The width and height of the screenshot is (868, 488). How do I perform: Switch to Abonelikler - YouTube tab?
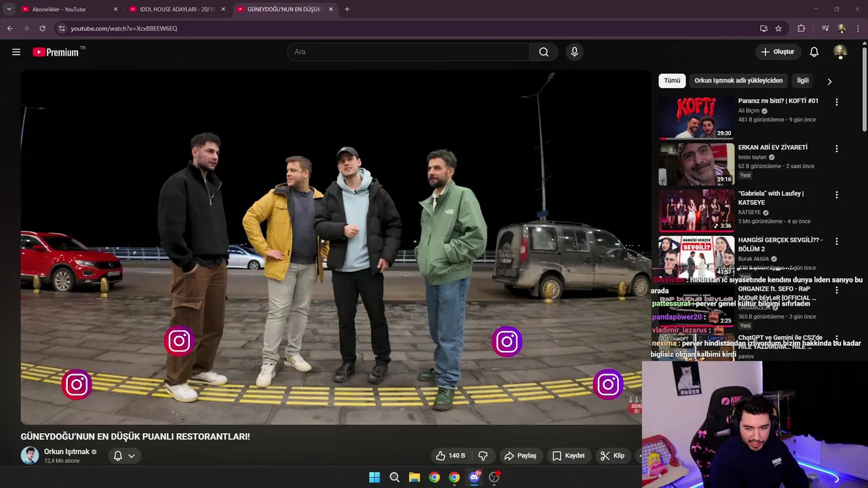68,9
